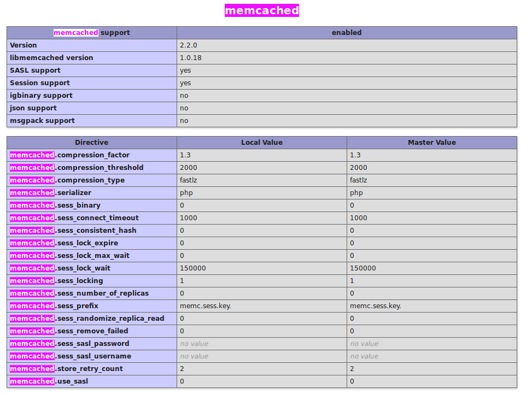Click memcached.sess_lock_wait directive
Viewport: 532px width, 394px height.
point(60,268)
